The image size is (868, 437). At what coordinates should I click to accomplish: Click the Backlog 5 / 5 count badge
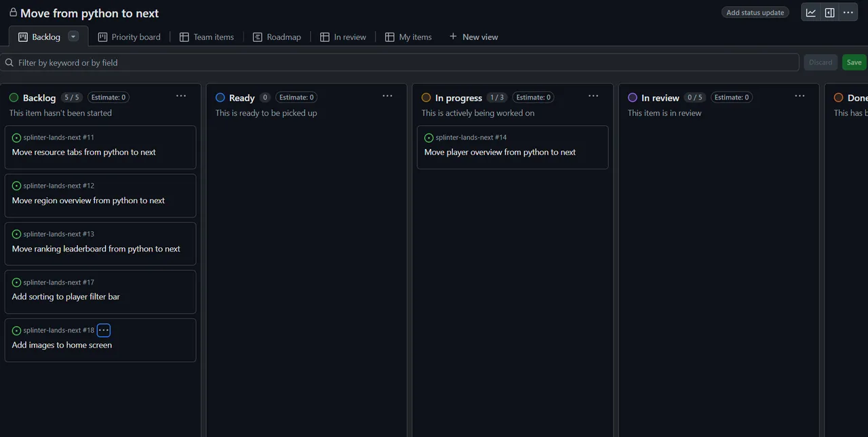point(71,98)
